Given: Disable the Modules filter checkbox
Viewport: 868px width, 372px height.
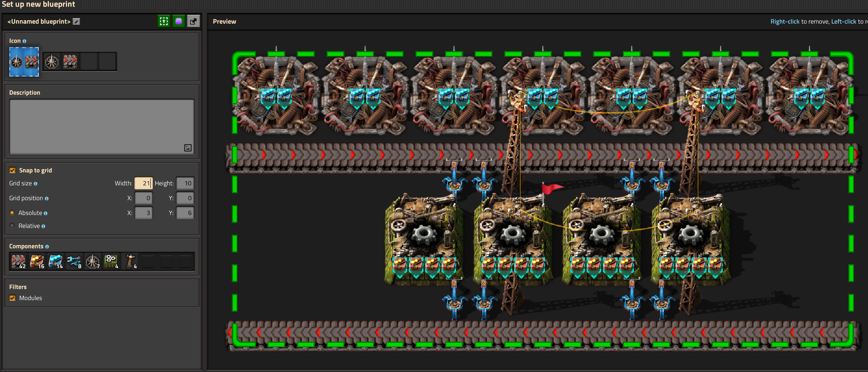Looking at the screenshot, I should [13, 298].
